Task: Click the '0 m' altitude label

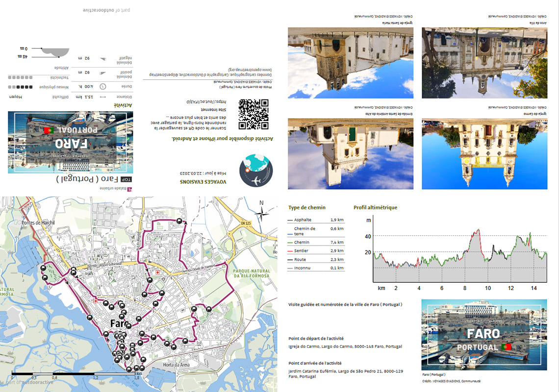Action: click(24, 49)
